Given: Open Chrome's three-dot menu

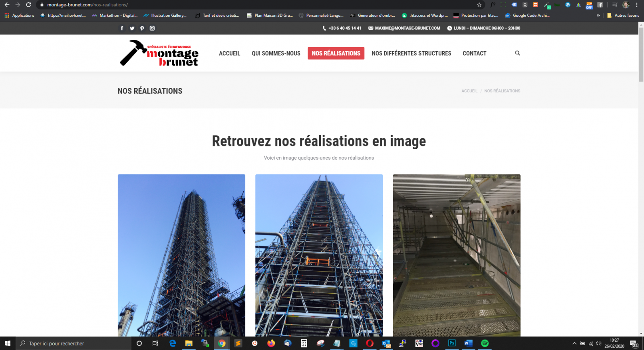Looking at the screenshot, I should pos(637,5).
